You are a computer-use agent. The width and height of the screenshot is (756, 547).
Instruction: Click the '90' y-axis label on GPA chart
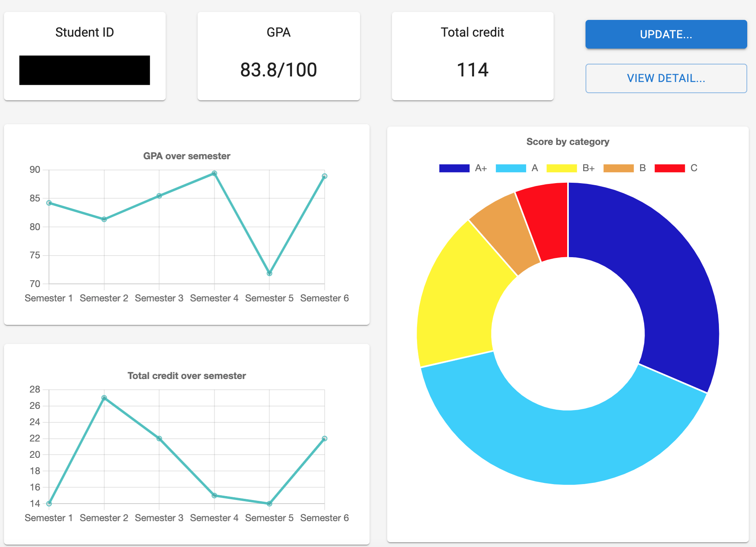click(x=35, y=170)
